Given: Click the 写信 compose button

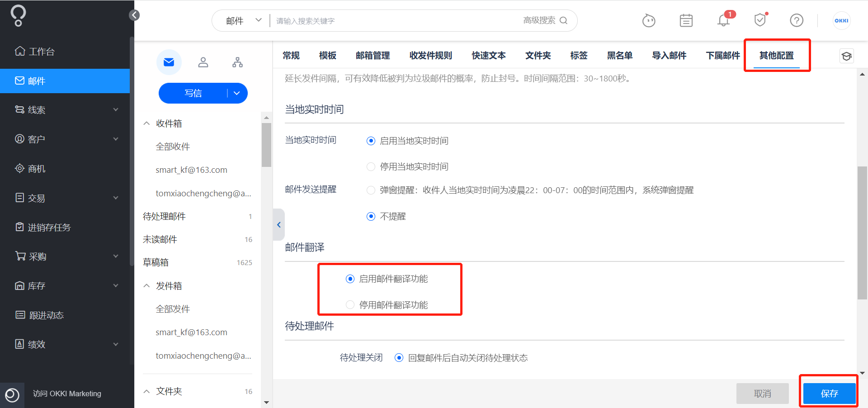Looking at the screenshot, I should coord(193,93).
